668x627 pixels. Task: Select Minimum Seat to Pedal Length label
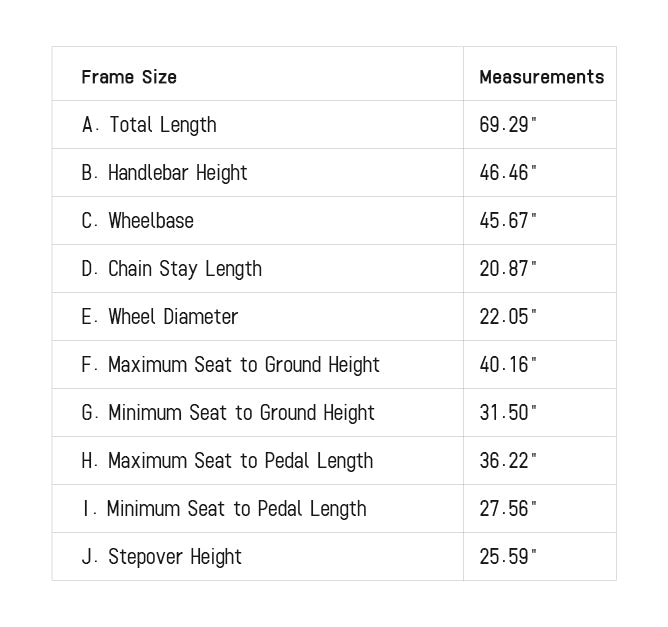(x=224, y=509)
